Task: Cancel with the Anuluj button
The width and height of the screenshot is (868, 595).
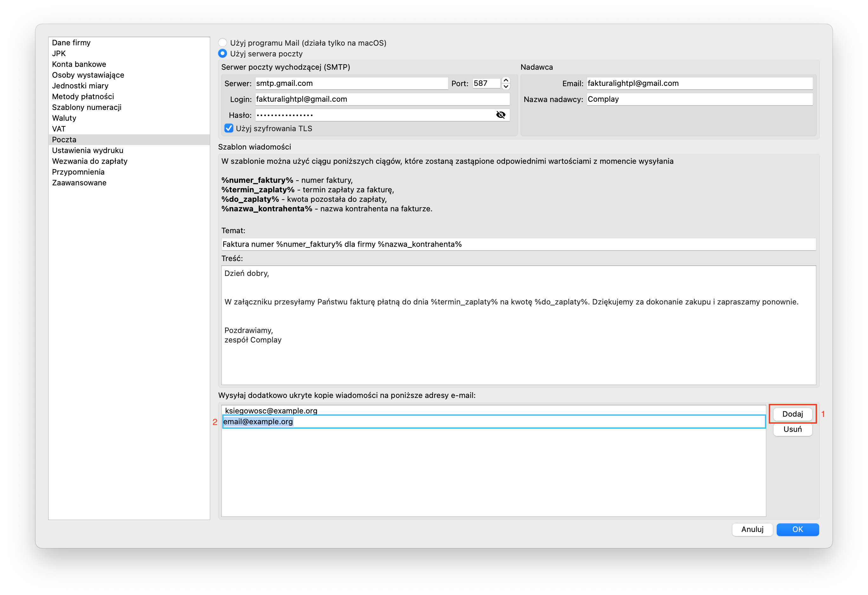Action: 752,529
